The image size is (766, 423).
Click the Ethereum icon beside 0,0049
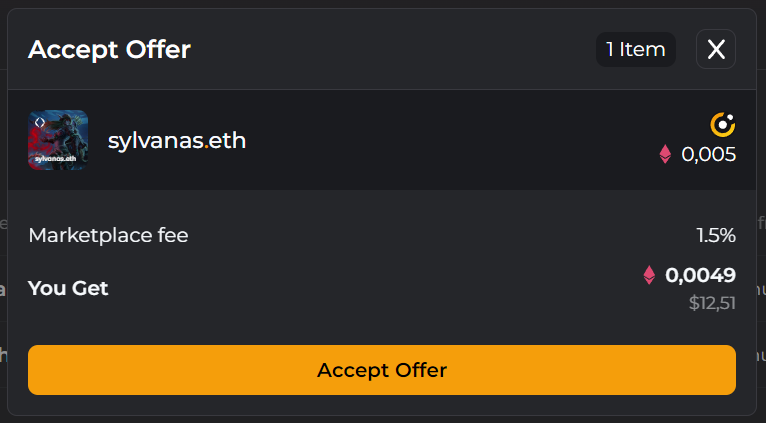[649, 275]
